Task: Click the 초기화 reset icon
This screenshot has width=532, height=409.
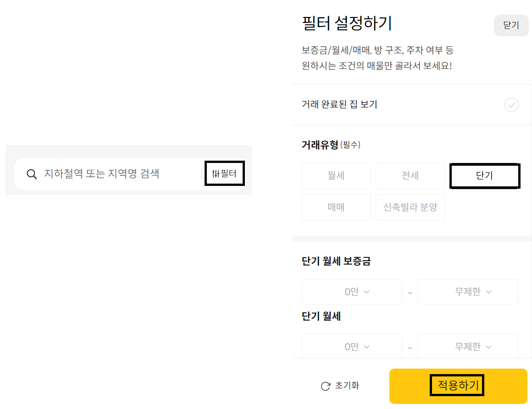Action: coord(326,386)
